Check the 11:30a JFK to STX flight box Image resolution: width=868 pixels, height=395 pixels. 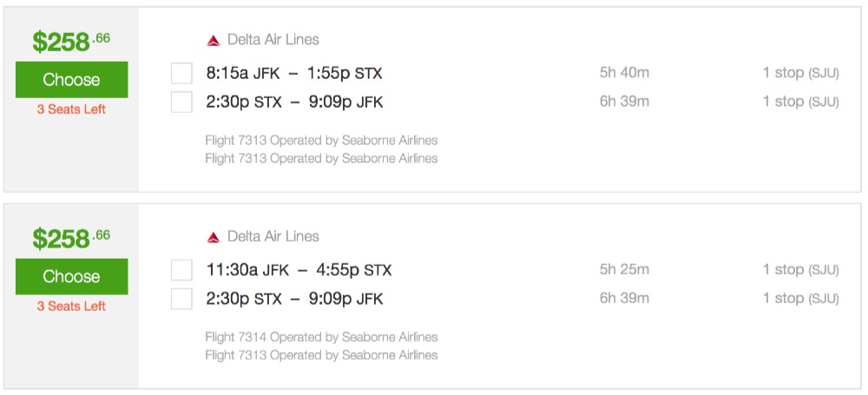pyautogui.click(x=181, y=270)
